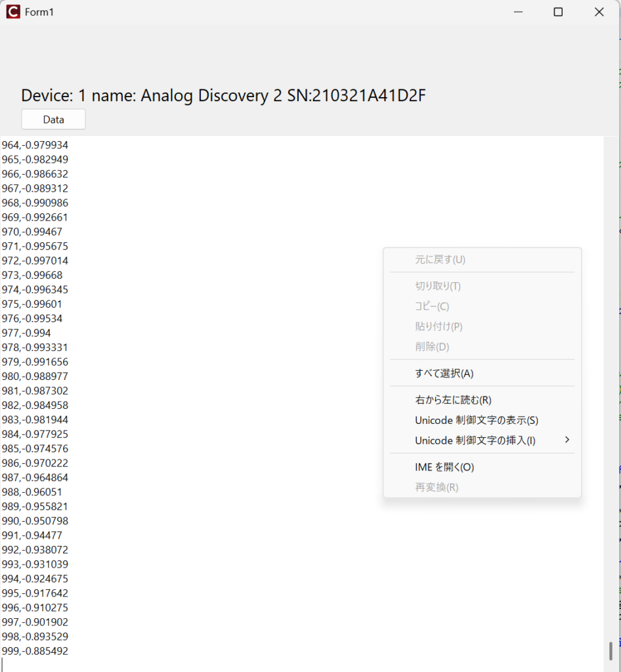621x672 pixels.
Task: Toggle Unicode 制御文字の表示(S) option
Action: pos(476,420)
